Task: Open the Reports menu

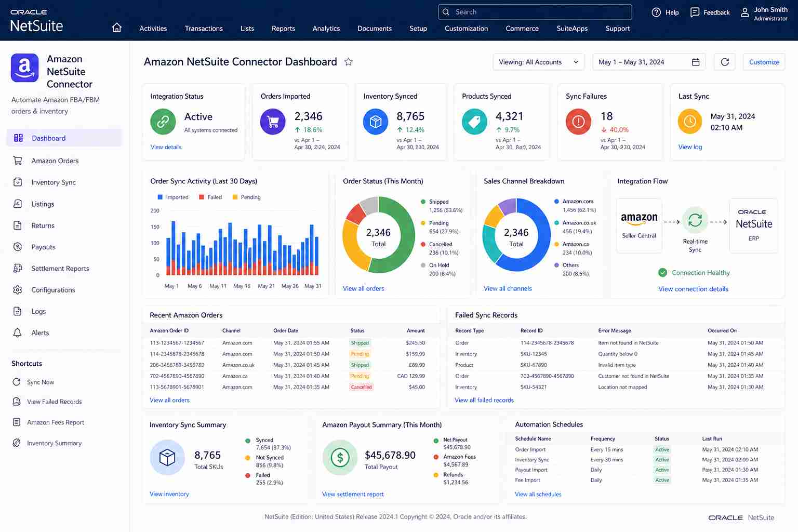Action: click(283, 29)
